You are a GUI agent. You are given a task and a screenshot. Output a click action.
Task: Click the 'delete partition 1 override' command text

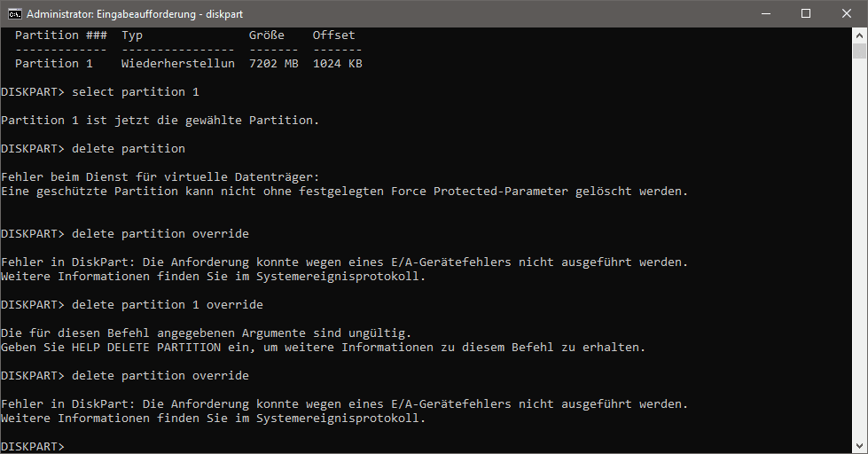pos(168,304)
